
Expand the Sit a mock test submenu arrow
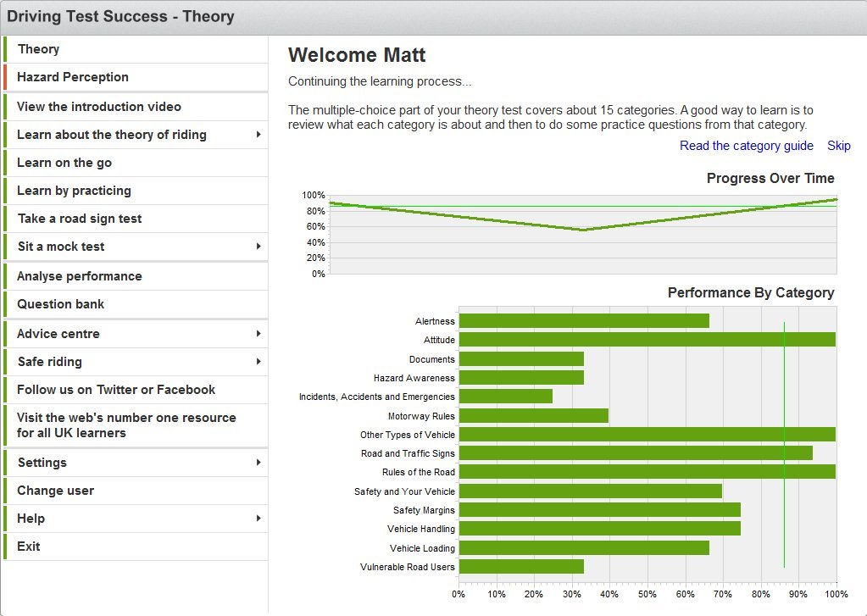pyautogui.click(x=258, y=247)
